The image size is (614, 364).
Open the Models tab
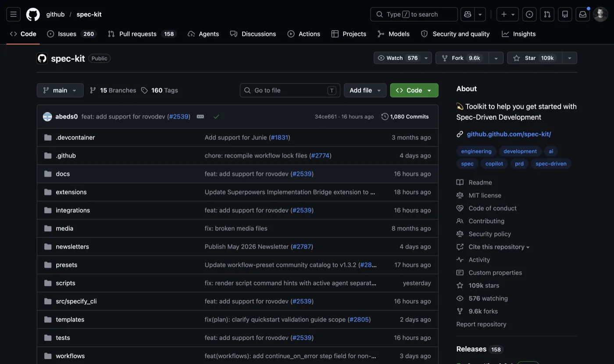pyautogui.click(x=393, y=34)
